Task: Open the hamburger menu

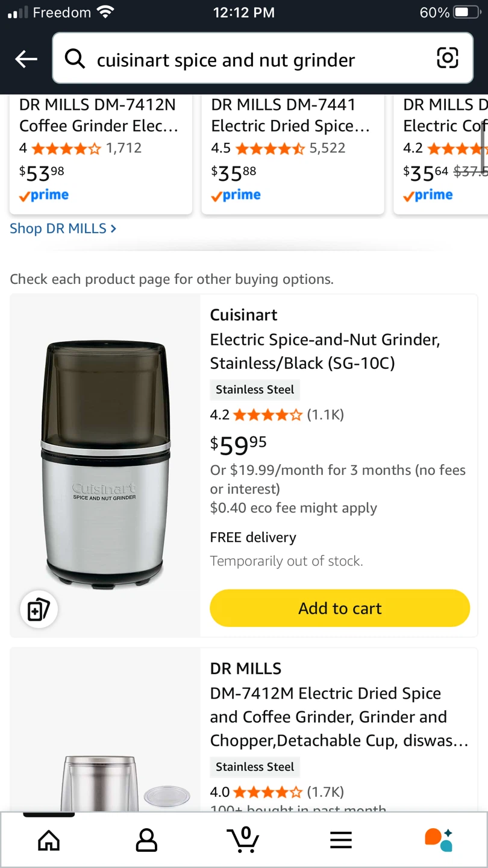Action: coord(341,840)
